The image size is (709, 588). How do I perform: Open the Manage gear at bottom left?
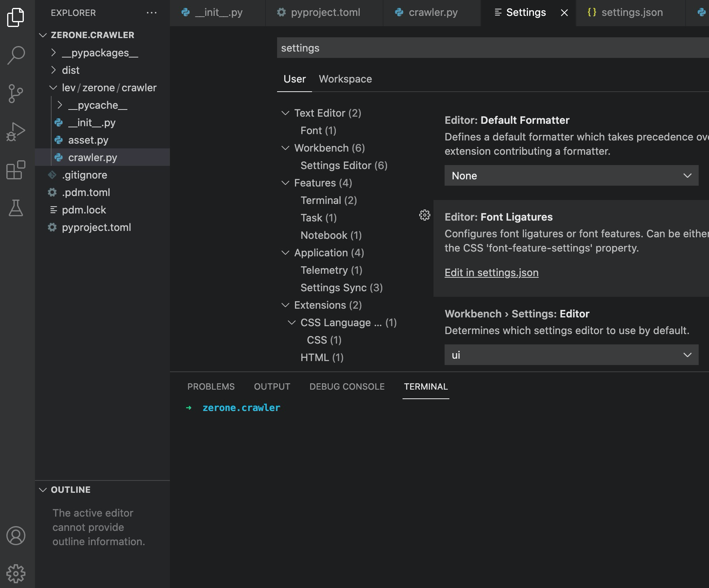16,574
